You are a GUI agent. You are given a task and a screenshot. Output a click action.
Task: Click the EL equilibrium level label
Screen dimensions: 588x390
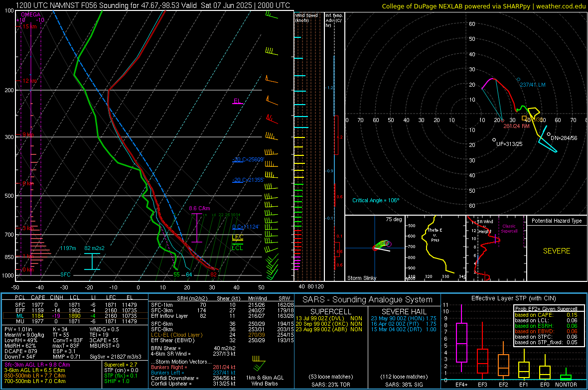coord(237,101)
